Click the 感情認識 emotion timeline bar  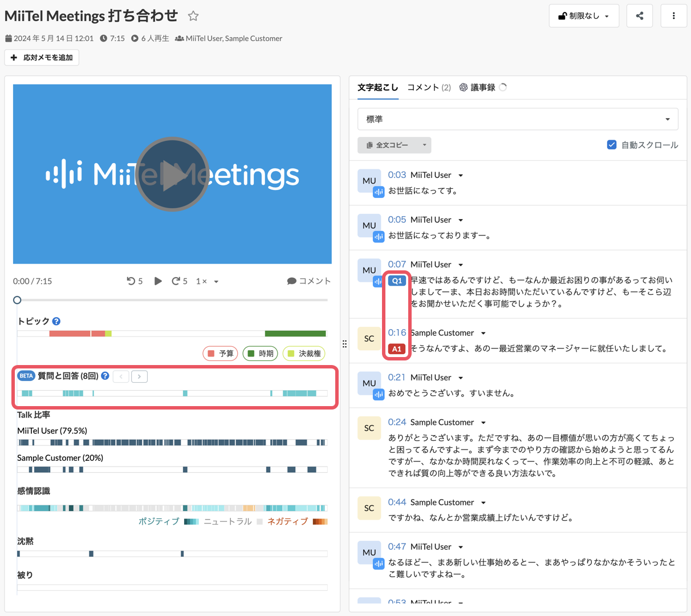tap(172, 508)
